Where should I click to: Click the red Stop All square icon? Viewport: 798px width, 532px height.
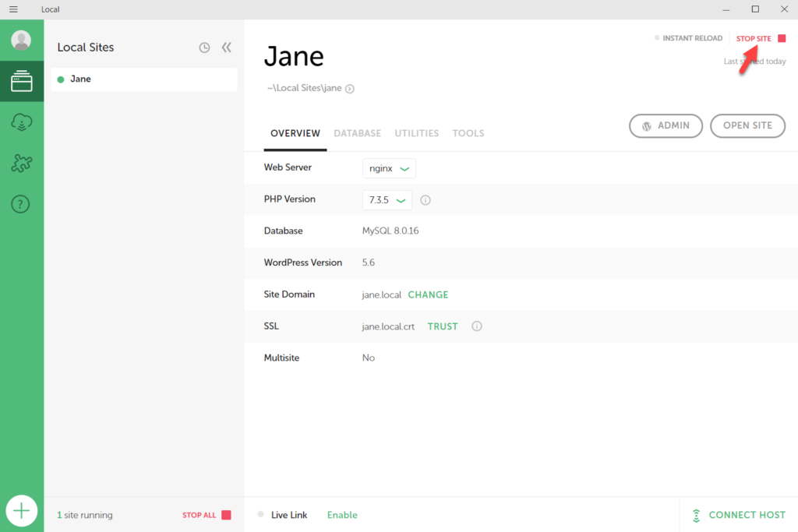pos(227,515)
